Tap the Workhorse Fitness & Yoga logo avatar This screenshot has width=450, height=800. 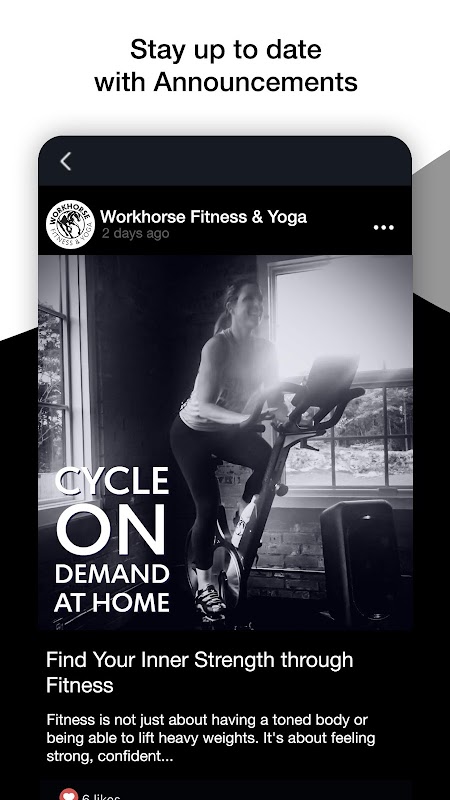click(70, 224)
